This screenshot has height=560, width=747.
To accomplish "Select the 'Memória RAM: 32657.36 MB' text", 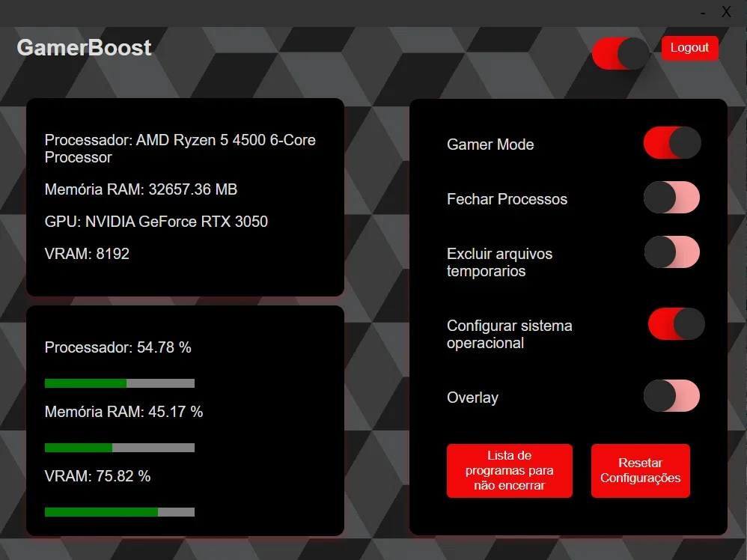I will coord(141,189).
